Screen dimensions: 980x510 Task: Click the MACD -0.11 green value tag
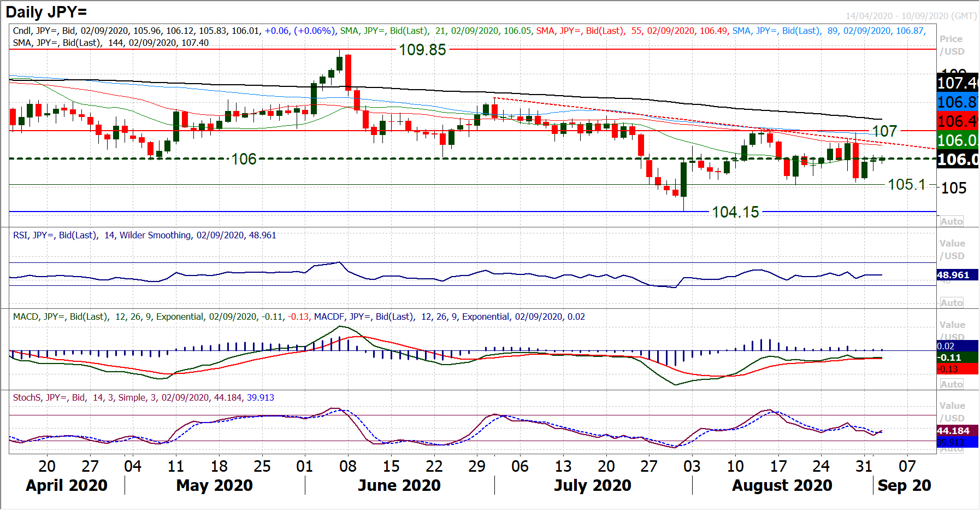[x=957, y=357]
